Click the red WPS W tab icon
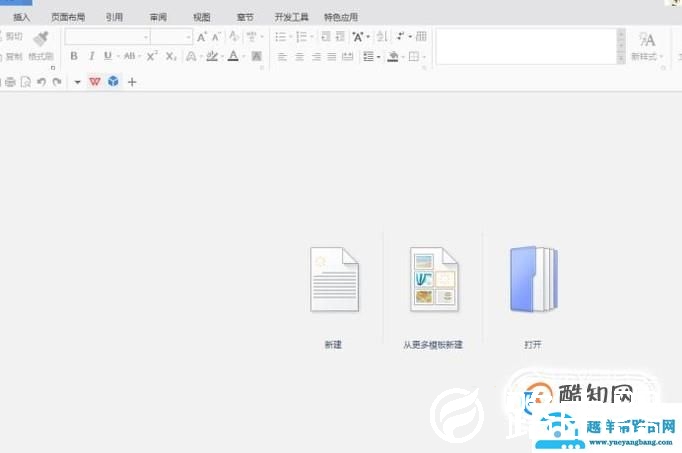The image size is (682, 453). point(95,81)
